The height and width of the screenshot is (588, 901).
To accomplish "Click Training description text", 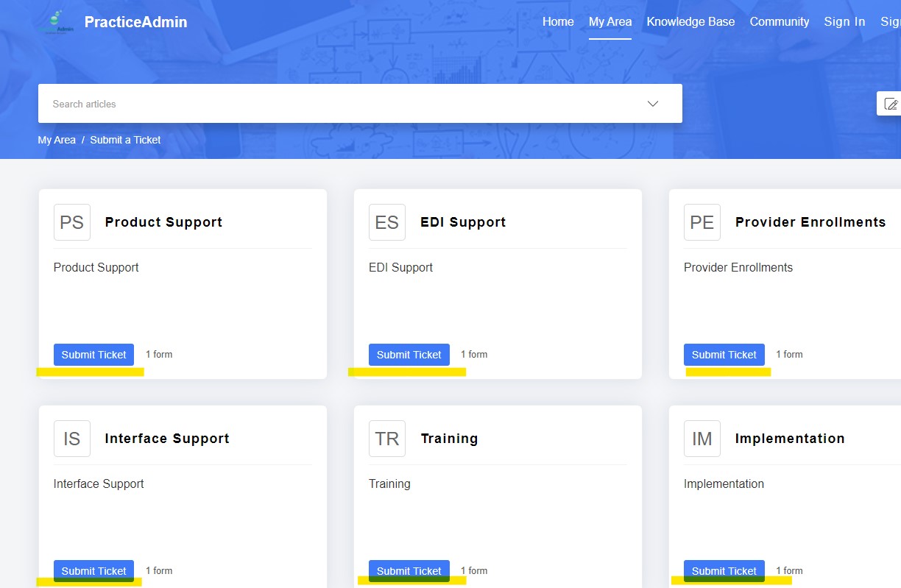I will (389, 484).
